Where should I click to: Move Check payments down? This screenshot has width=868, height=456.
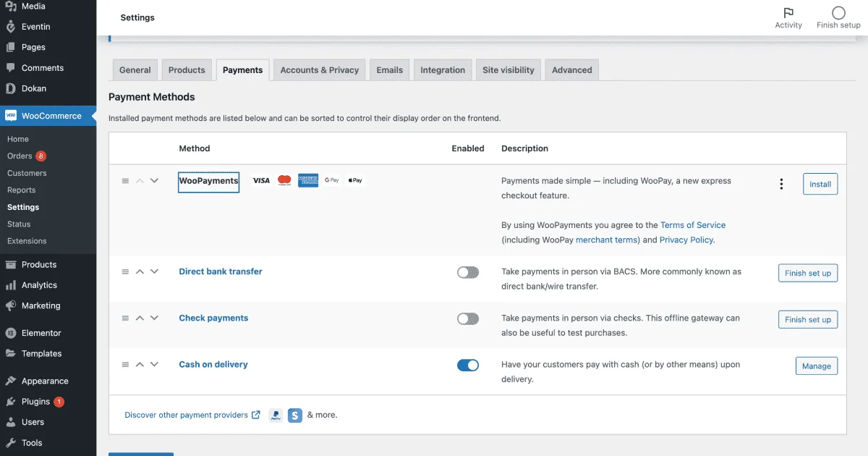tap(154, 318)
